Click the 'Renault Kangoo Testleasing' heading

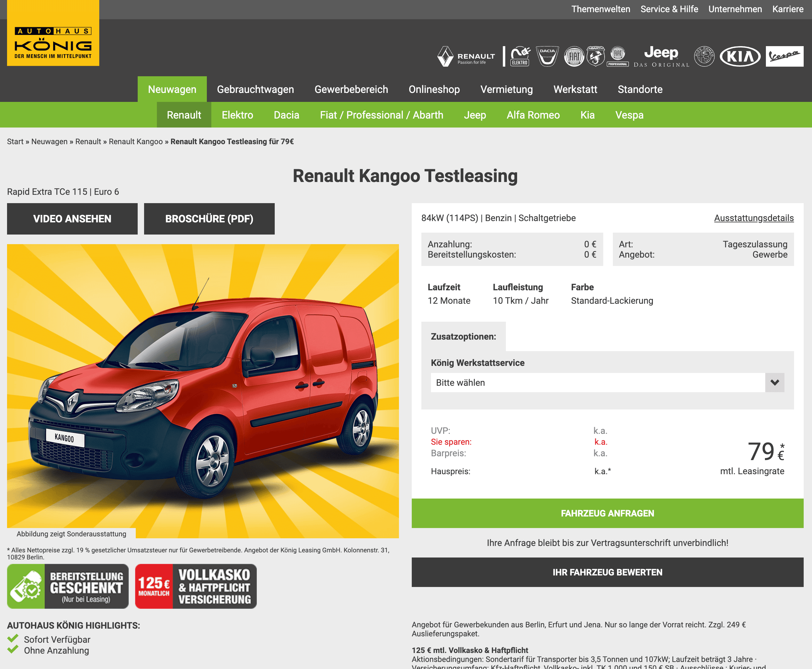tap(405, 176)
